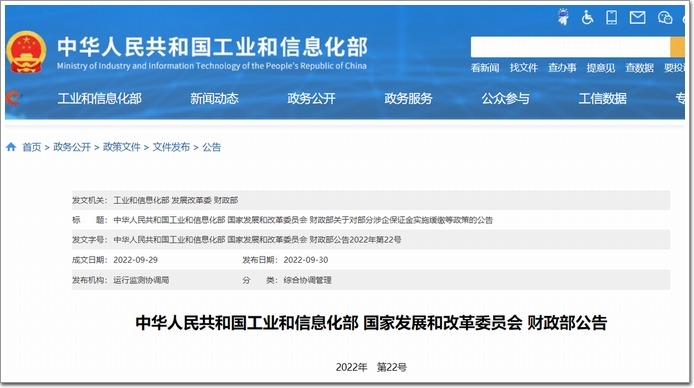
Task: Click the robot assistant icon
Action: (x=563, y=17)
